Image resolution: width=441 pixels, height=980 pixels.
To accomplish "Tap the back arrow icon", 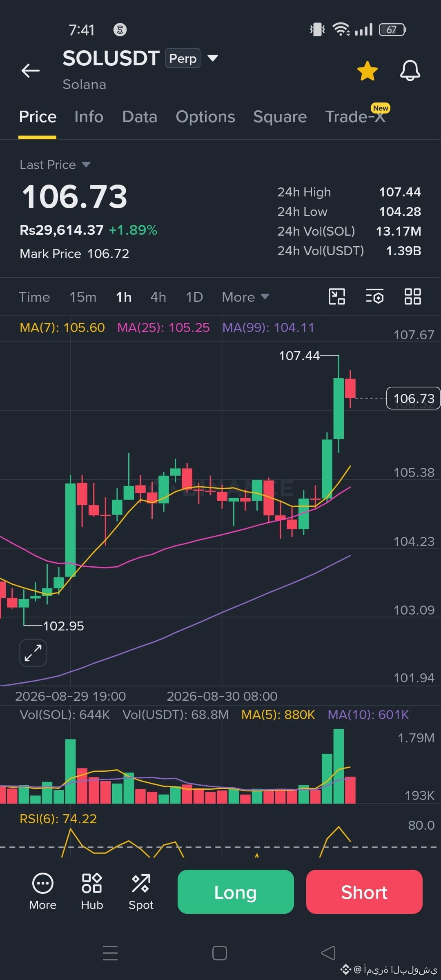I will [31, 71].
